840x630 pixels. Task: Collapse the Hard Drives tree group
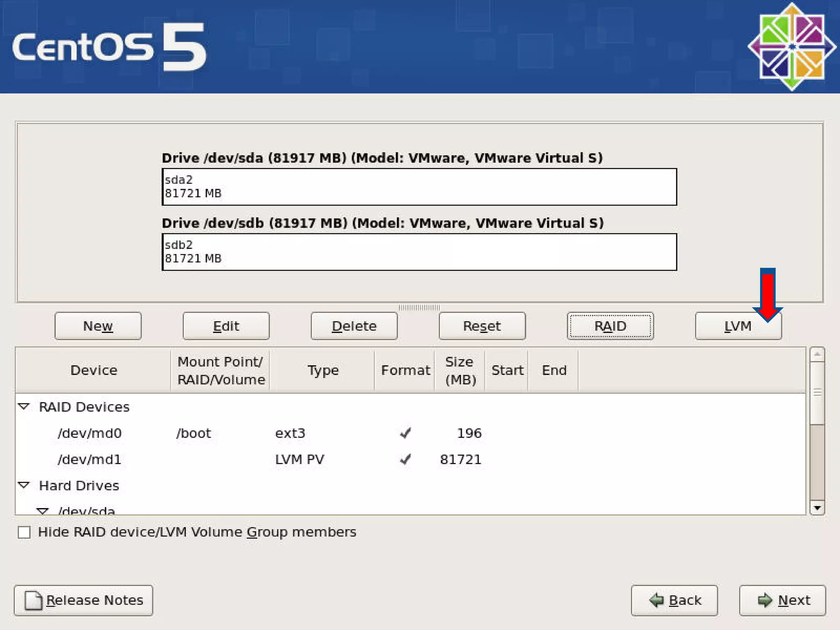tap(24, 485)
